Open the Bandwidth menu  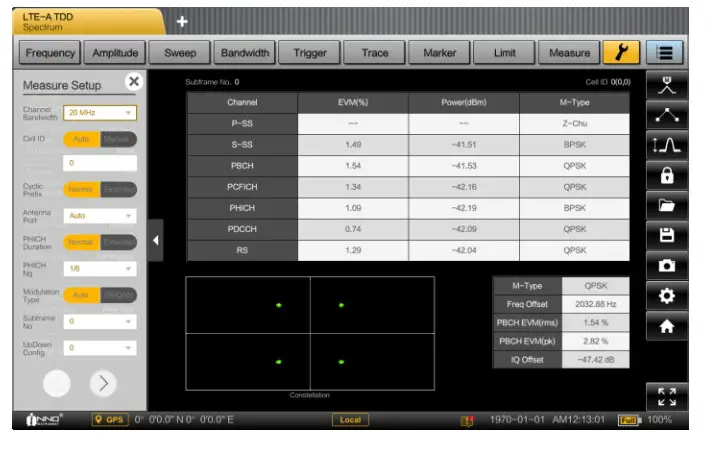pyautogui.click(x=245, y=53)
